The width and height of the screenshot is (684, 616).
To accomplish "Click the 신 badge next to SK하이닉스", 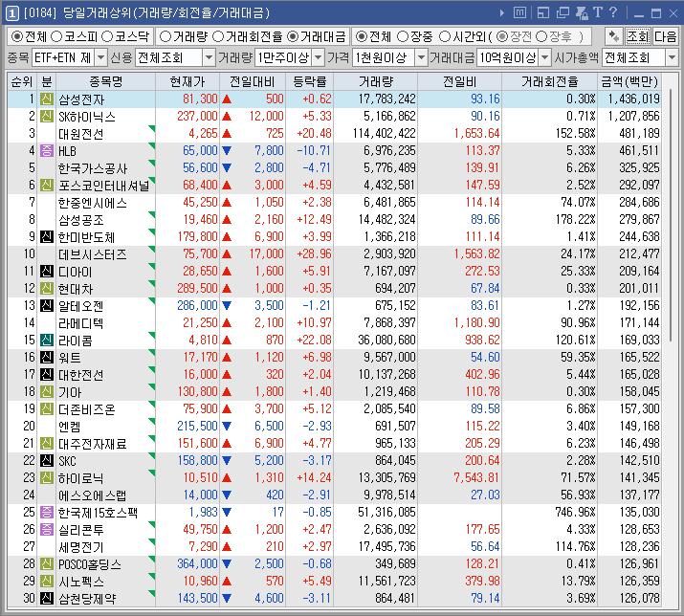I will [47, 116].
